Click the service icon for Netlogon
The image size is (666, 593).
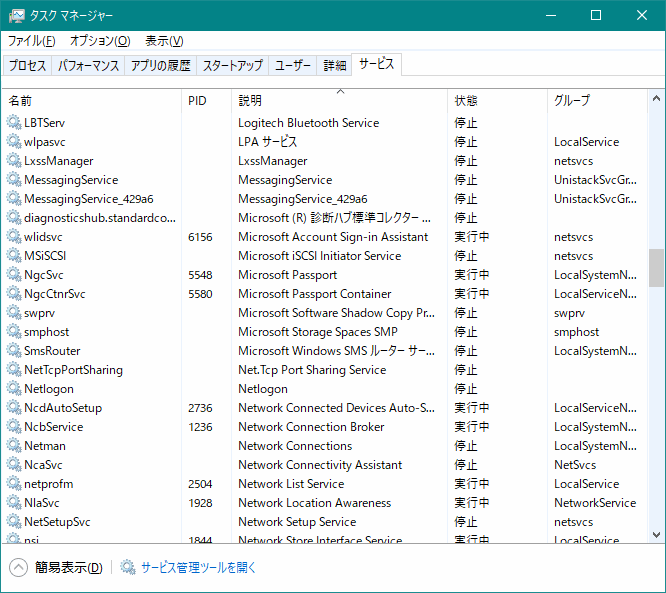14,389
